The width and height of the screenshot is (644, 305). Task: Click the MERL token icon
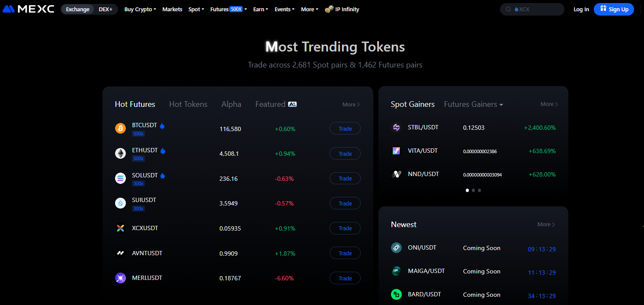pos(120,278)
